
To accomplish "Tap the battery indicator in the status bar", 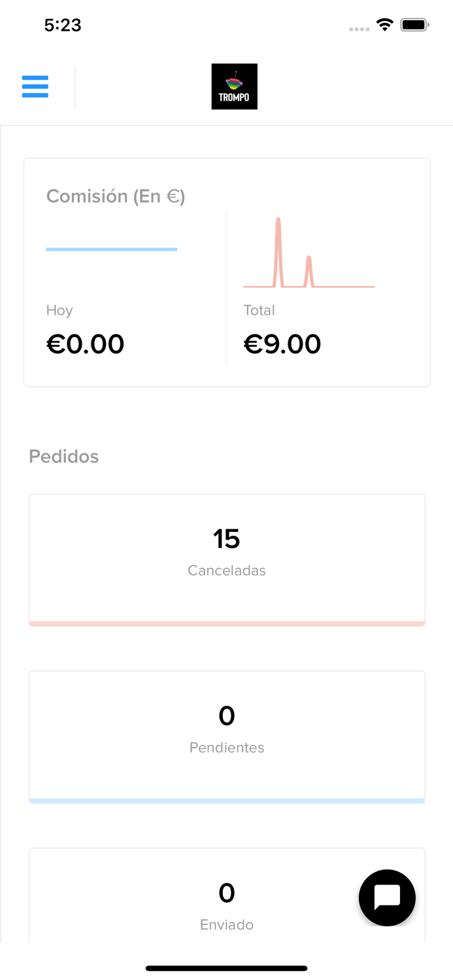I will tap(414, 24).
